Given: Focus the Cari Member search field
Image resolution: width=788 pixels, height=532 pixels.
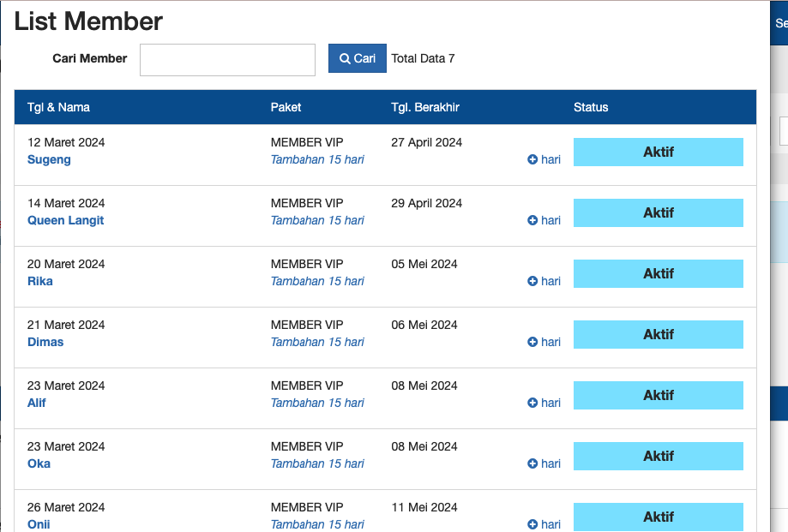Looking at the screenshot, I should [227, 60].
